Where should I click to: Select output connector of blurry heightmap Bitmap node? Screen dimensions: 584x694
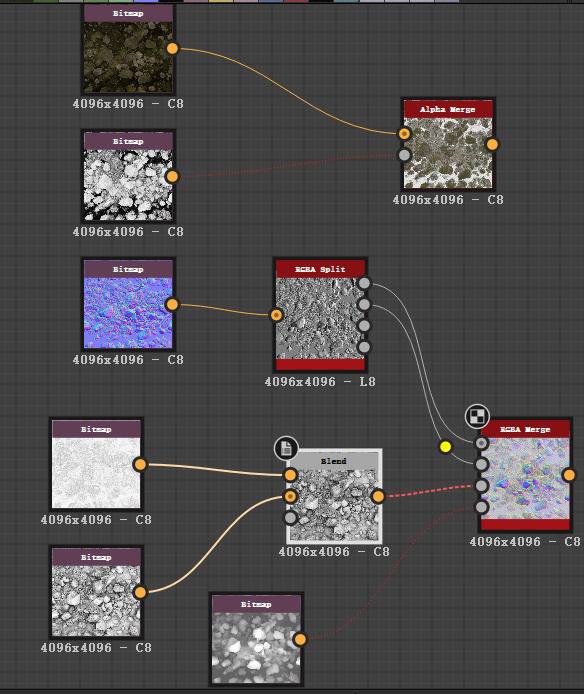click(300, 639)
